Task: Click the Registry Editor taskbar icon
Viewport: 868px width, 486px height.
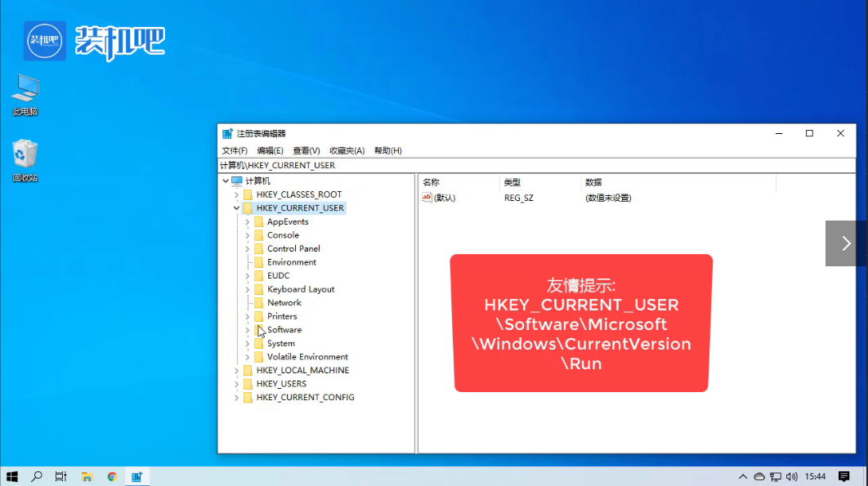Action: click(x=136, y=476)
